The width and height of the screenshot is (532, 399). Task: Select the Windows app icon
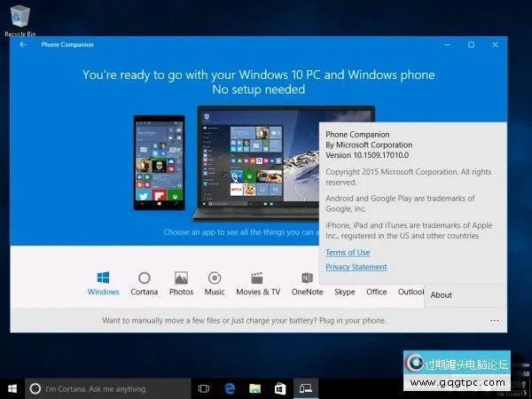pos(103,278)
